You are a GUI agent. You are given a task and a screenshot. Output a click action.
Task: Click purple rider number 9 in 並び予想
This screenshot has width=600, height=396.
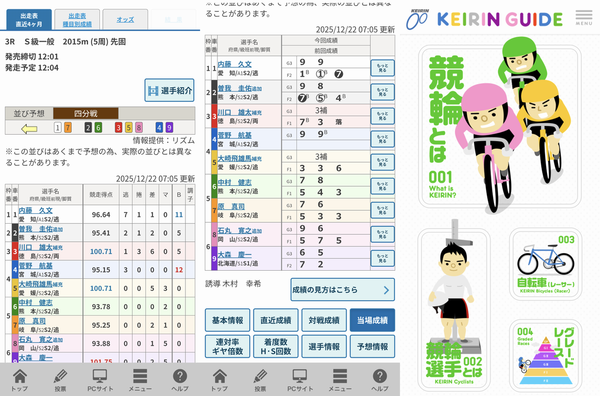[169, 127]
